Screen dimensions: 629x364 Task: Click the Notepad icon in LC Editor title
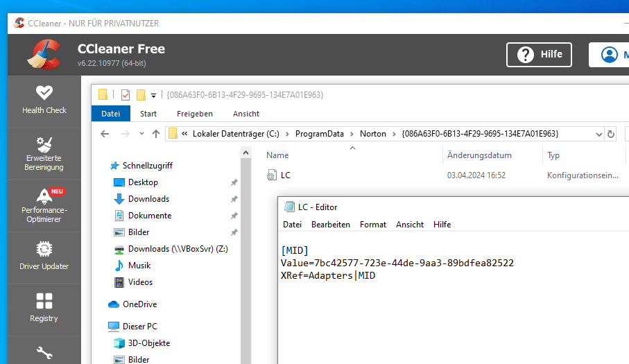pyautogui.click(x=289, y=207)
